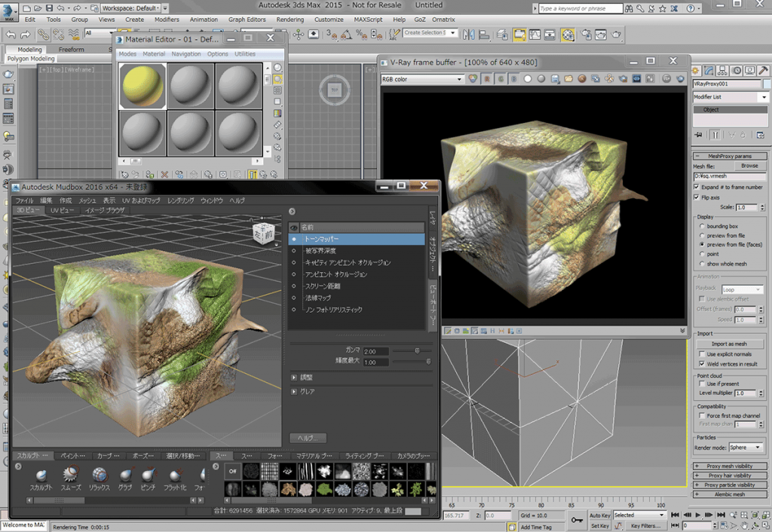Click the Off stamp thumbnail
772x532 pixels.
pyautogui.click(x=233, y=470)
